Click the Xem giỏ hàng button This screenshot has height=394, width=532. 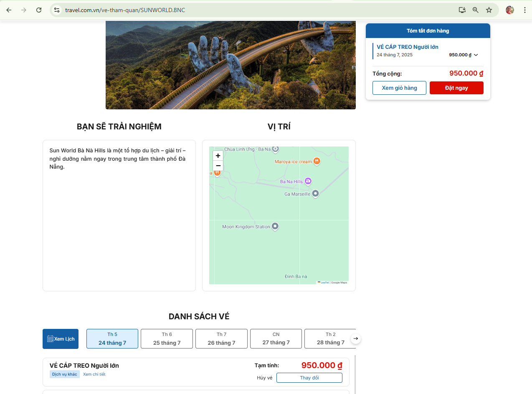point(399,88)
